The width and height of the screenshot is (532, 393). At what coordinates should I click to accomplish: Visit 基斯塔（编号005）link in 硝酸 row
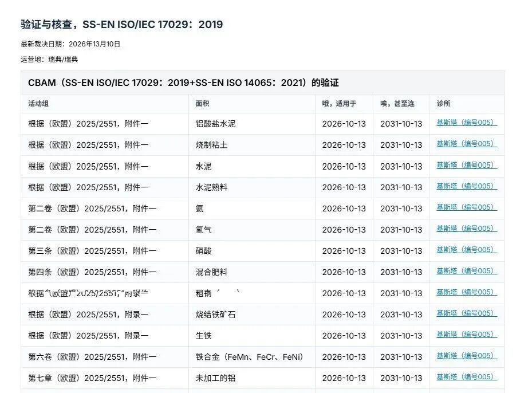[x=467, y=250]
